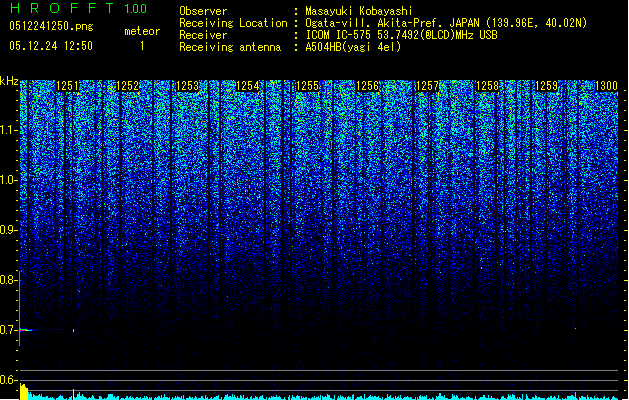Click the 1253 time marker
Viewport: 629px width, 400px height.
(x=187, y=86)
